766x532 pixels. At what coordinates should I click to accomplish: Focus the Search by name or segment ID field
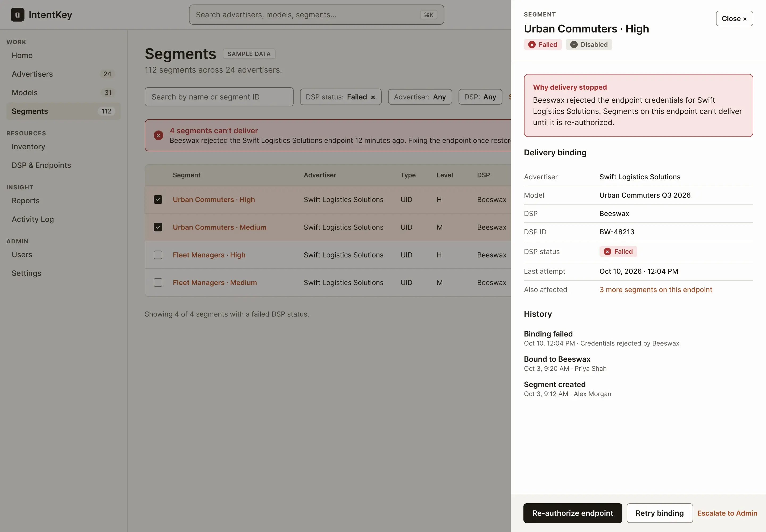219,97
